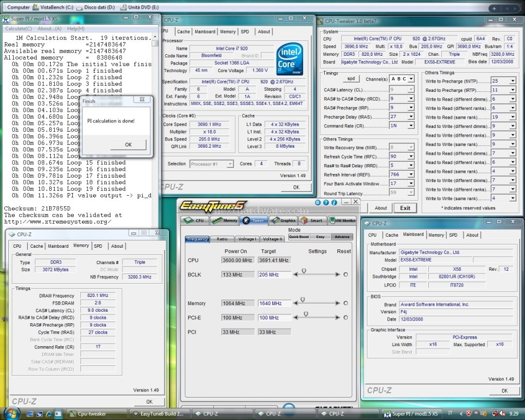
Task: Click the EasyTune6 info icon
Action: [x=334, y=202]
